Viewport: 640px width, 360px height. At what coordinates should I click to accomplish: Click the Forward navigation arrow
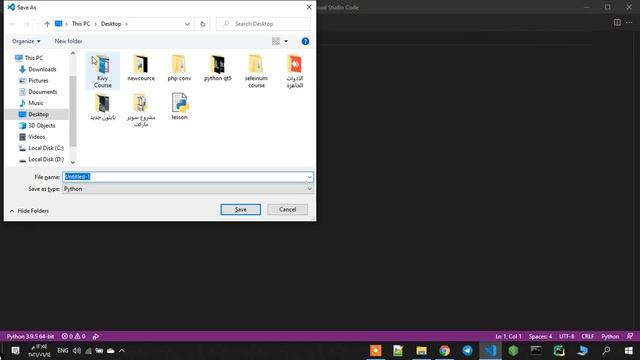27,24
